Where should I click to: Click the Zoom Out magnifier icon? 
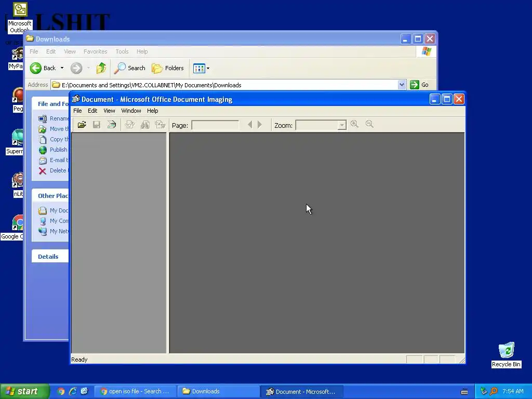coord(369,124)
